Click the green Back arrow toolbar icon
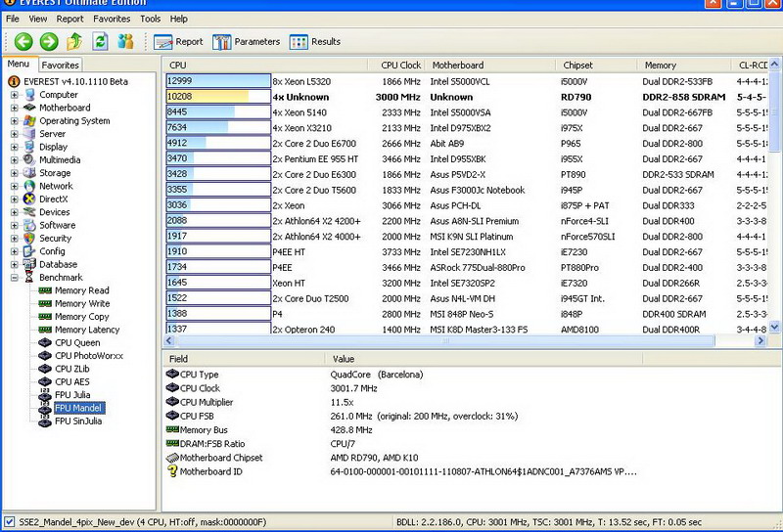 point(23,41)
